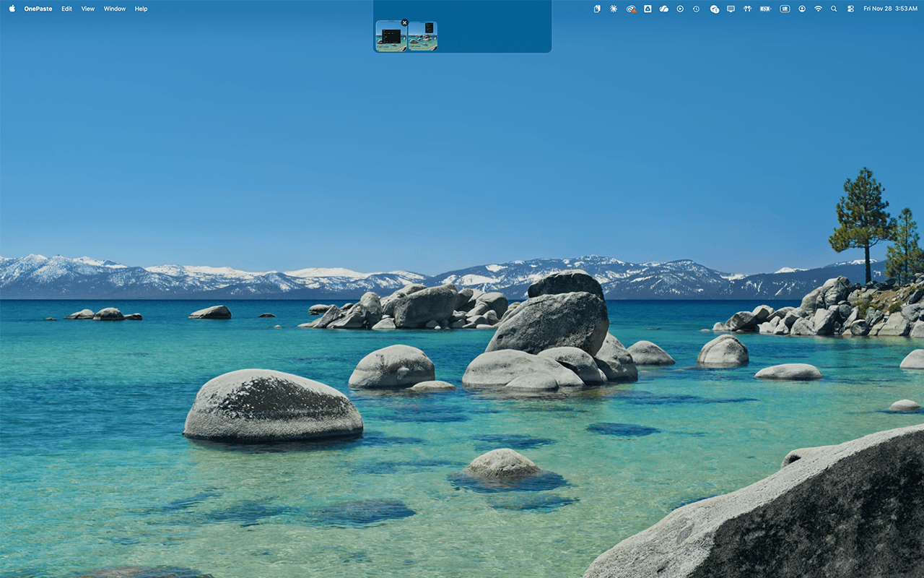This screenshot has width=924, height=578.
Task: Click the keyboard input menu bar icon
Action: pos(784,9)
